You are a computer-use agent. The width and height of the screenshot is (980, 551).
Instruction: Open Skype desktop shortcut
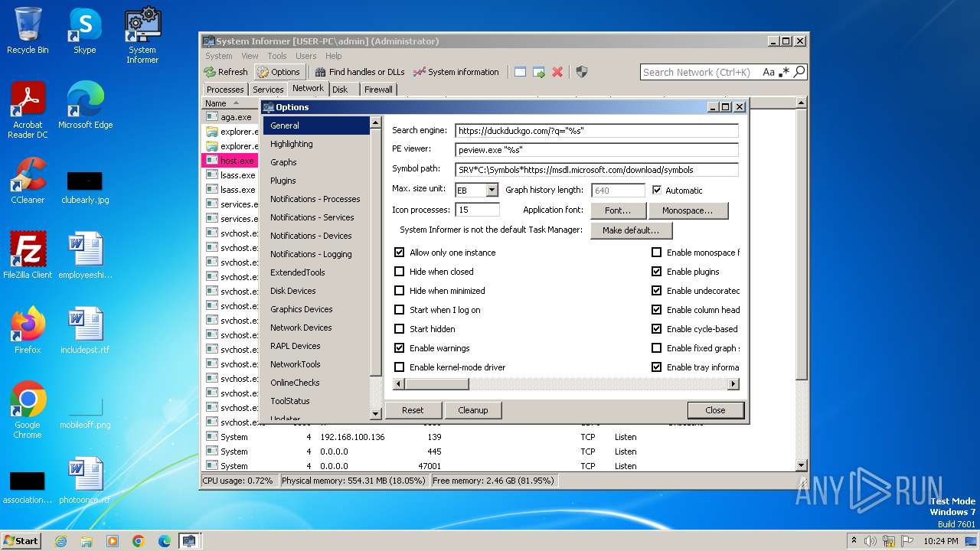85,31
